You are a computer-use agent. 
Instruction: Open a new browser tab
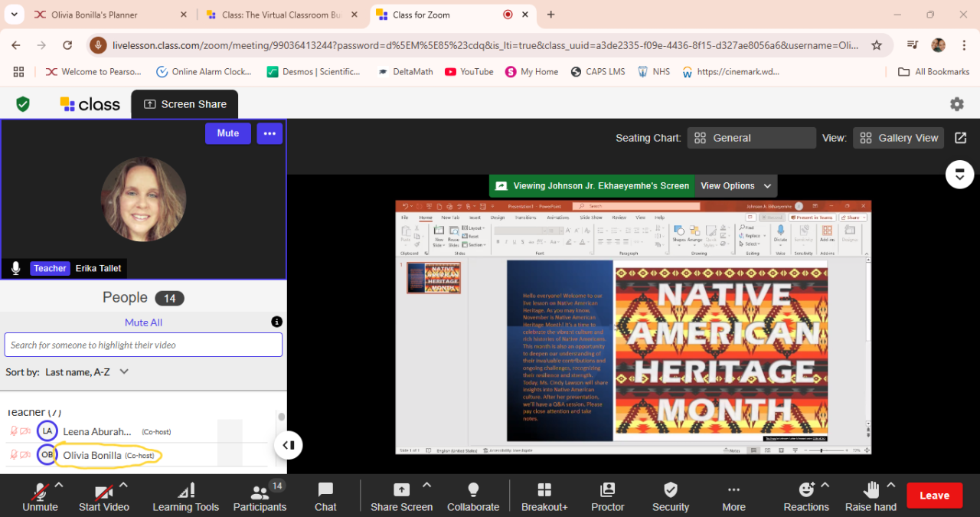pyautogui.click(x=550, y=15)
